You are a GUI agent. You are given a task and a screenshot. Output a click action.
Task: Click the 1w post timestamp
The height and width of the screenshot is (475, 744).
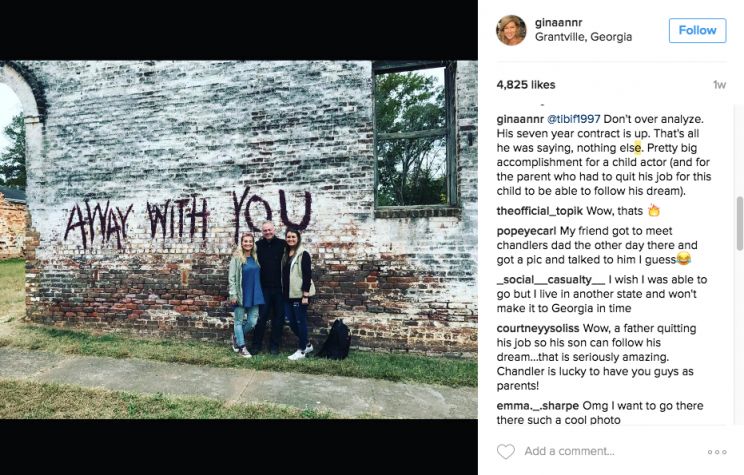[x=719, y=85]
